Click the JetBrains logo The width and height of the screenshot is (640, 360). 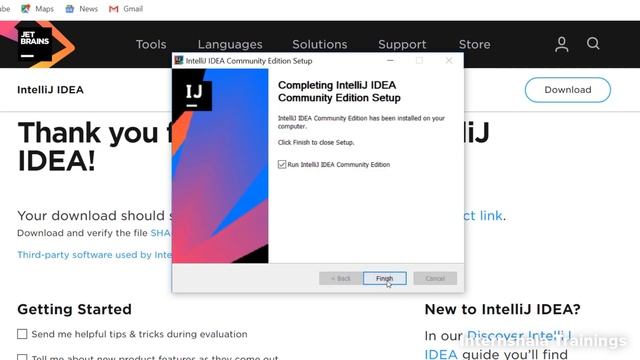tap(35, 44)
